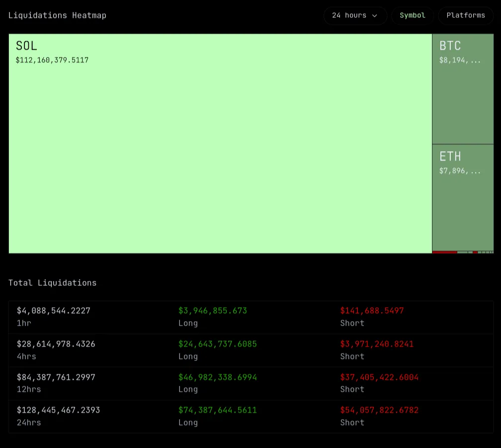This screenshot has width=501, height=448.
Task: Switch heatmap view to Platforms
Action: 466,15
